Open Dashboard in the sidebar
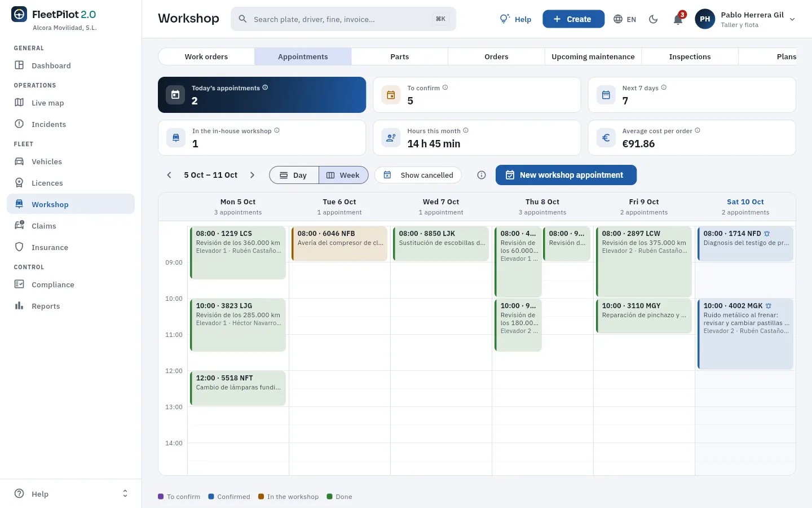This screenshot has width=812, height=508. click(70, 65)
